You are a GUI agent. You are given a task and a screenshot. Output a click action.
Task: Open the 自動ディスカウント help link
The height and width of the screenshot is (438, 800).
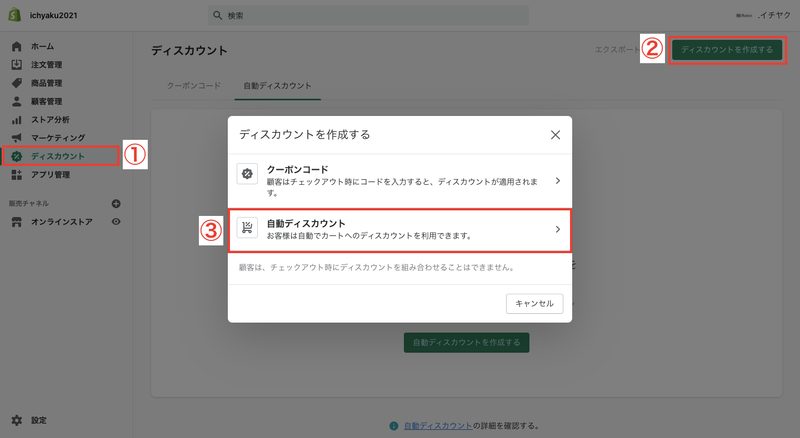pos(438,426)
